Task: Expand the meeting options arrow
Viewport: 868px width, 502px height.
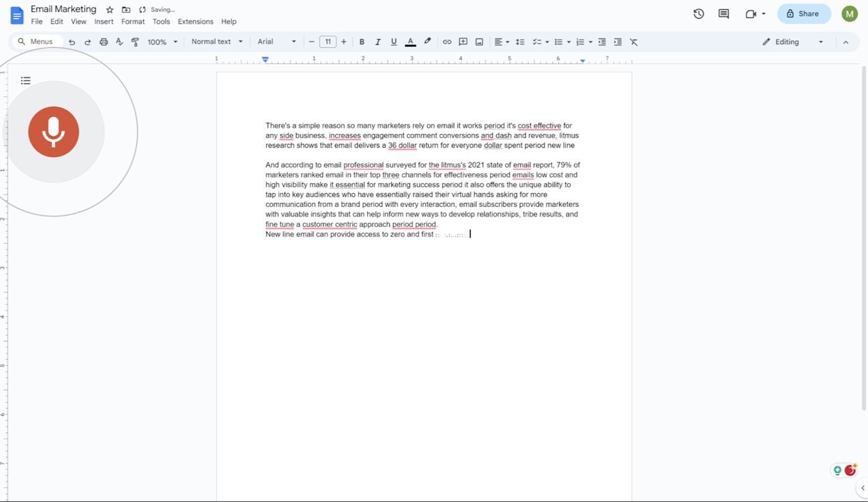Action: [x=764, y=14]
